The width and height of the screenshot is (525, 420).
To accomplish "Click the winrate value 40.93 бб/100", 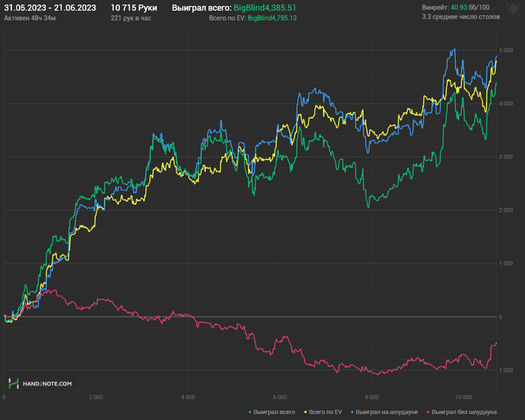I will [x=470, y=7].
